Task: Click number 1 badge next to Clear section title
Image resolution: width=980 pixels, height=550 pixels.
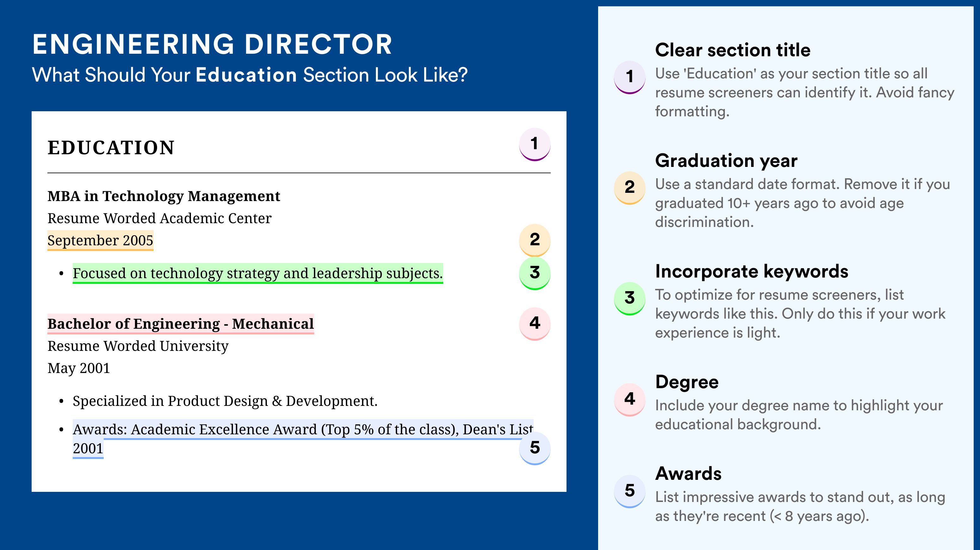Action: click(x=630, y=77)
